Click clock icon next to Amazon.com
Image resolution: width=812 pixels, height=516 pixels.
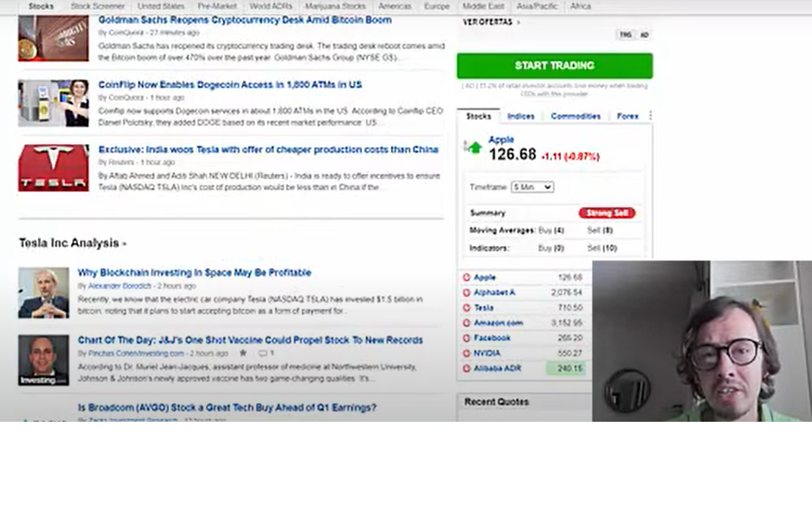coord(466,323)
